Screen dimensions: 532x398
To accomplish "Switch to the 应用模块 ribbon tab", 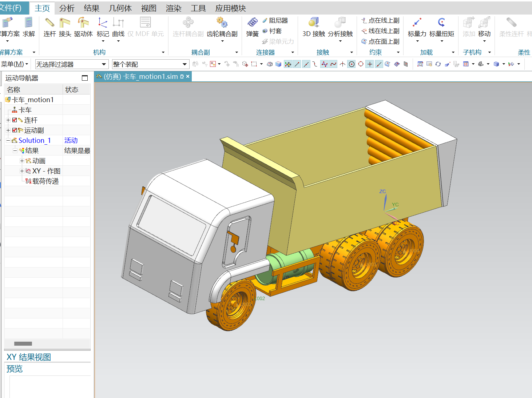I will pyautogui.click(x=231, y=8).
